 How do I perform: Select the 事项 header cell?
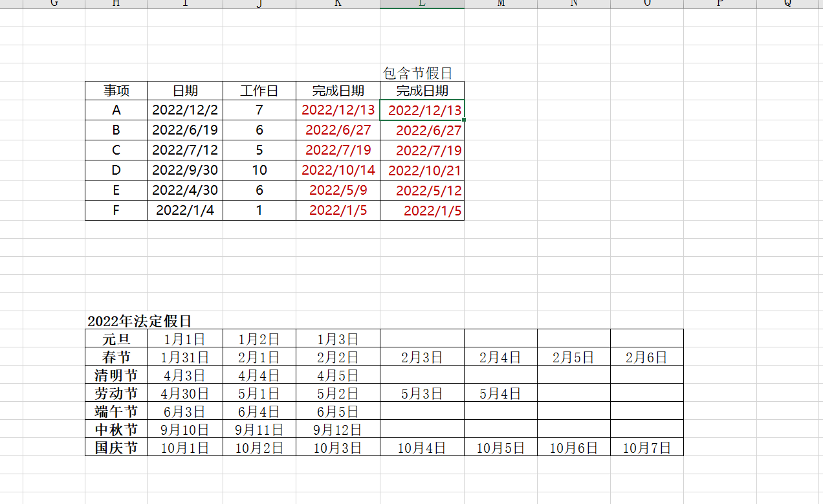(116, 91)
